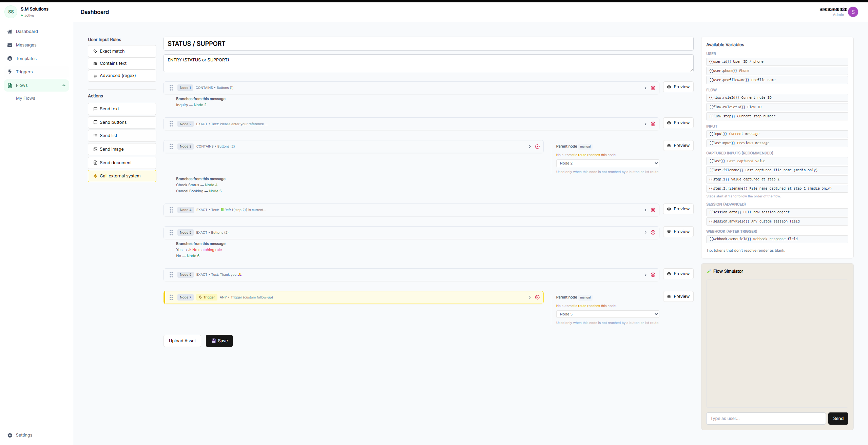868x445 pixels.
Task: Add a Send list action
Action: point(122,136)
